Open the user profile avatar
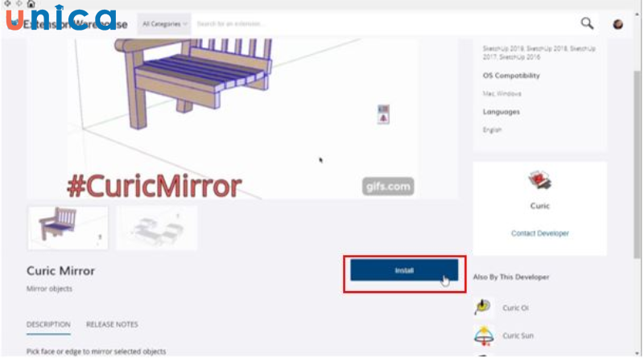The height and width of the screenshot is (362, 644). [617, 24]
